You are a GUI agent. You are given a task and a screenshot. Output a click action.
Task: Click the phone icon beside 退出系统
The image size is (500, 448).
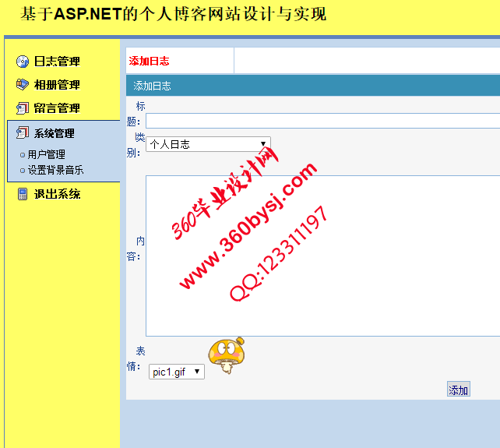[x=23, y=194]
